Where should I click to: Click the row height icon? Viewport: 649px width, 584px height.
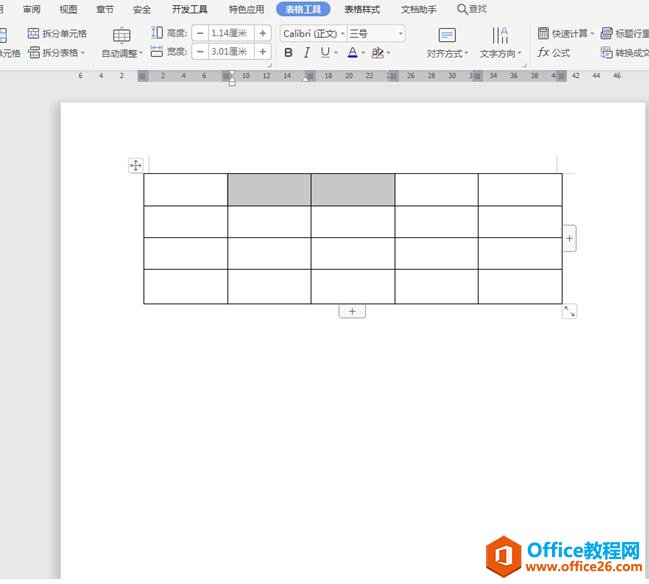click(x=157, y=33)
